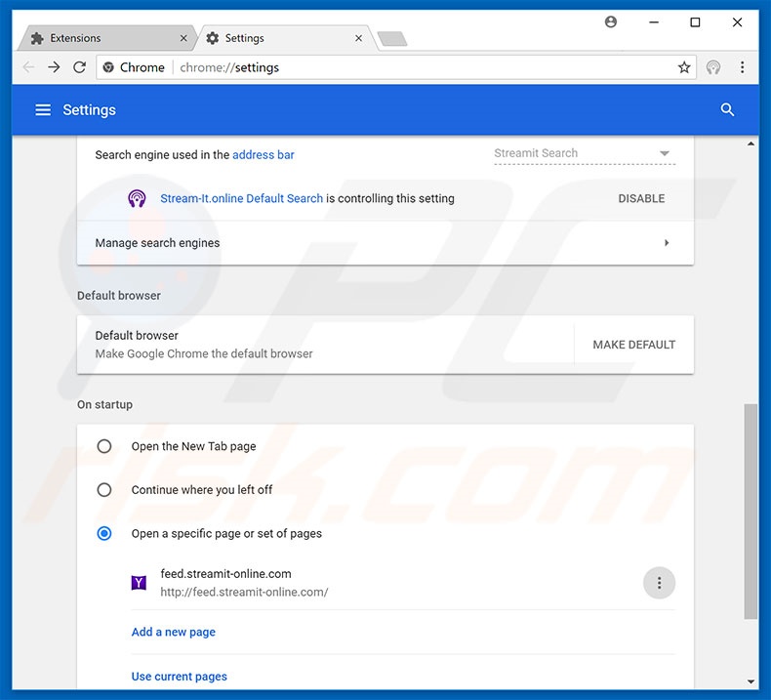771x700 pixels.
Task: Open the Streamit Search engine dropdown
Action: [585, 153]
